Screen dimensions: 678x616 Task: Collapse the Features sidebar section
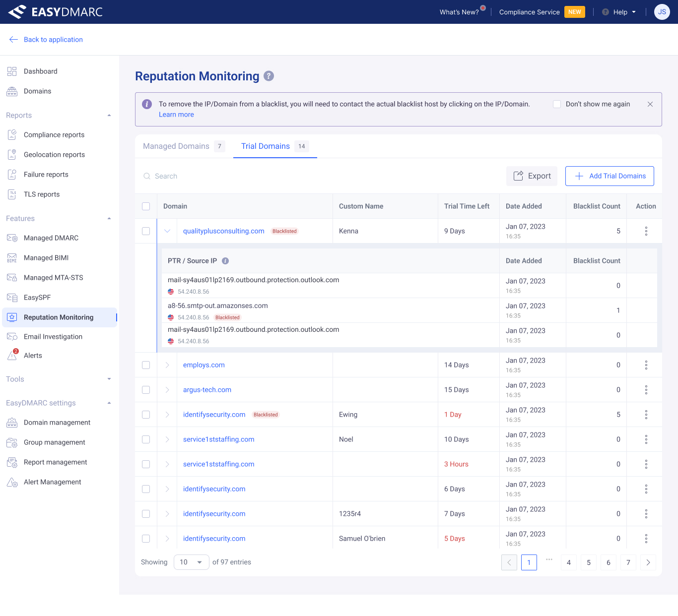tap(109, 219)
